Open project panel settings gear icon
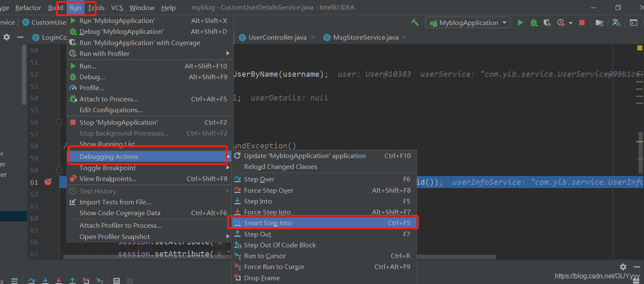The width and height of the screenshot is (644, 284). 7,37
